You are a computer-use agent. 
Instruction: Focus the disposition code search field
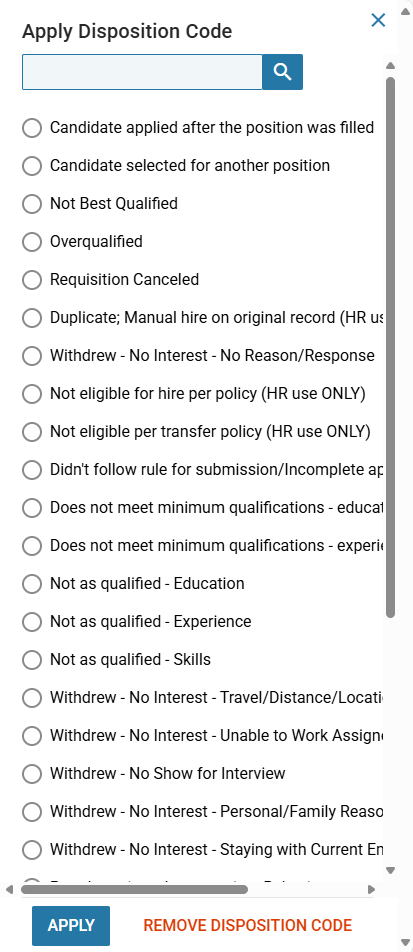coord(142,72)
